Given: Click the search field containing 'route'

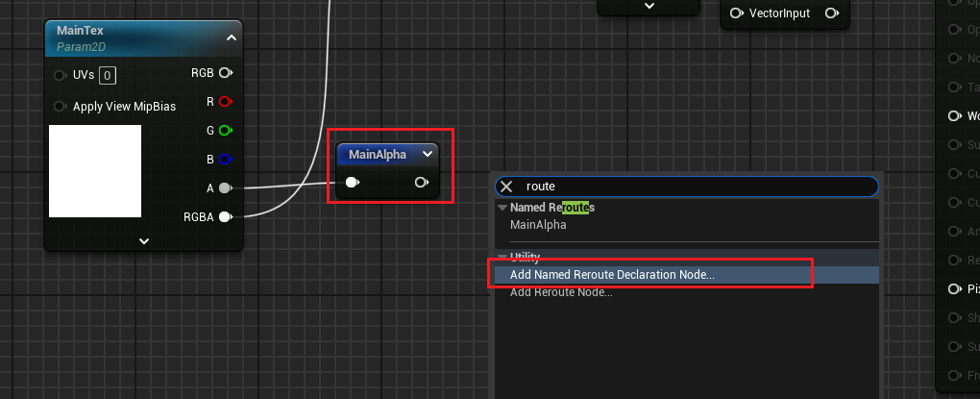Looking at the screenshot, I should coord(692,187).
